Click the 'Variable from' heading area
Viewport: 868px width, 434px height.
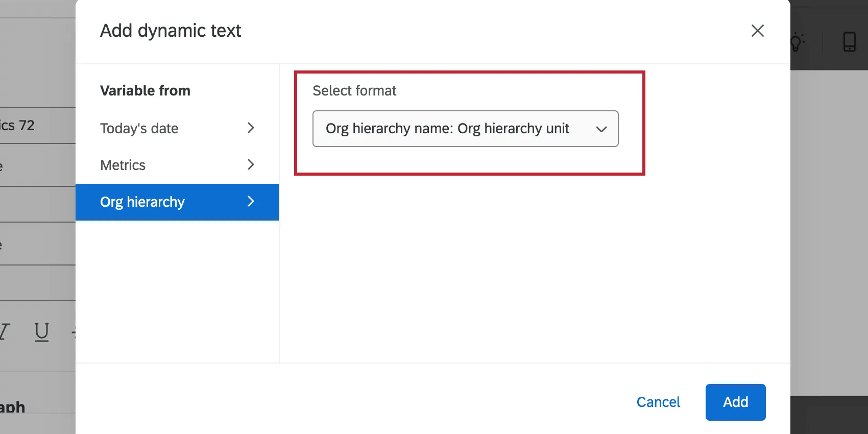click(x=145, y=90)
